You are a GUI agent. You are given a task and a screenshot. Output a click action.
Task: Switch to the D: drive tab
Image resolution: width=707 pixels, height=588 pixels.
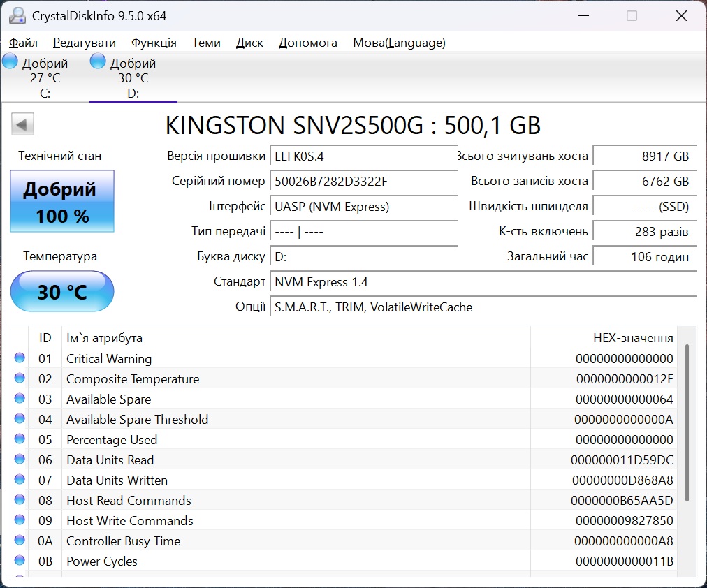[x=133, y=78]
